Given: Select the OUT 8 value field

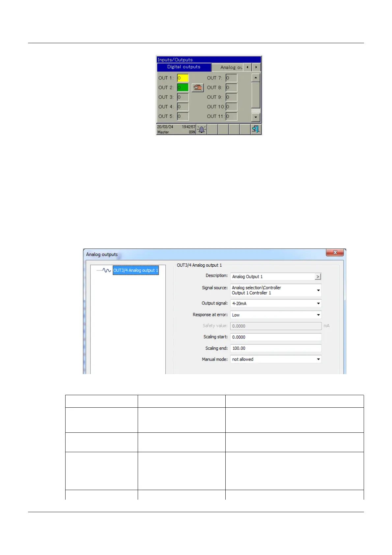Looking at the screenshot, I should [x=231, y=88].
